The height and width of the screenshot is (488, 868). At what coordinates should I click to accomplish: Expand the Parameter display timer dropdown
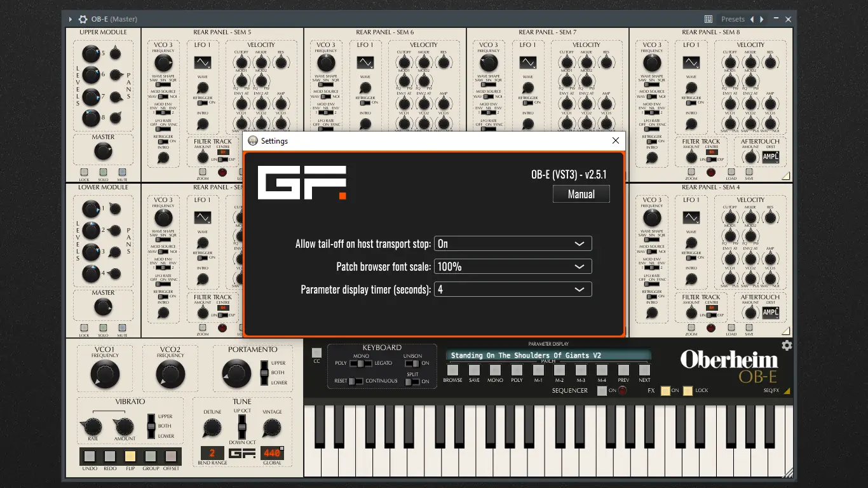click(x=512, y=289)
